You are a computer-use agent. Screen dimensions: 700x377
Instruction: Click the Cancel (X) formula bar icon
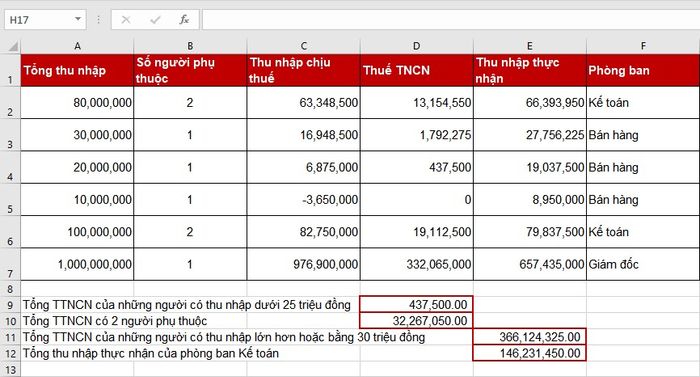[x=126, y=20]
